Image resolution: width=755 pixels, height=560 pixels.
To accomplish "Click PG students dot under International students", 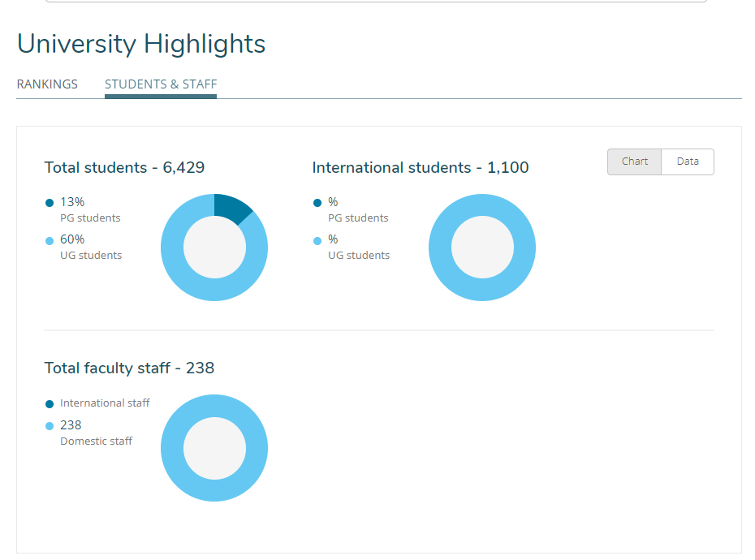I will 317,203.
